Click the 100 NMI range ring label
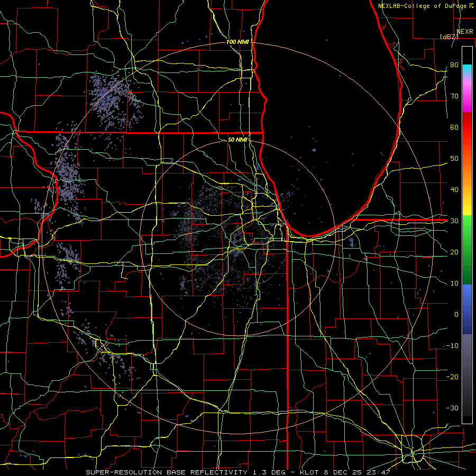Screen dimensions: 476x476 [237, 42]
